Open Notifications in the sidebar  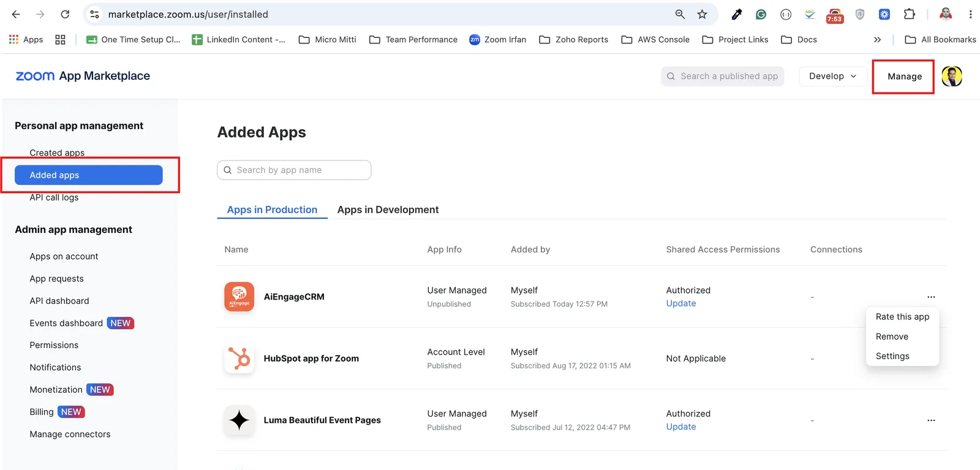[55, 367]
